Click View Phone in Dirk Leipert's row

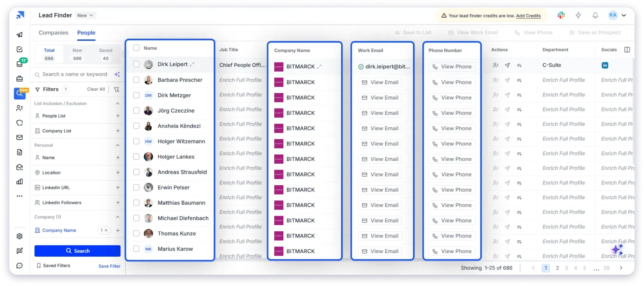(x=452, y=67)
